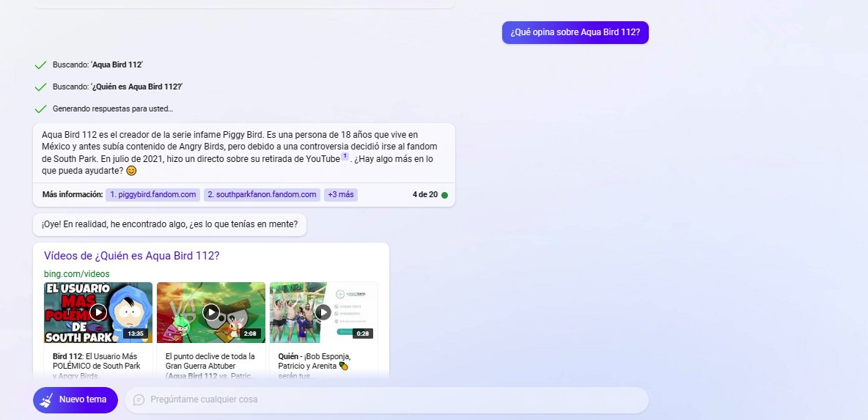
Task: Click green checkmark beside Buscando 'Aqua Bird 112'
Action: tap(40, 65)
